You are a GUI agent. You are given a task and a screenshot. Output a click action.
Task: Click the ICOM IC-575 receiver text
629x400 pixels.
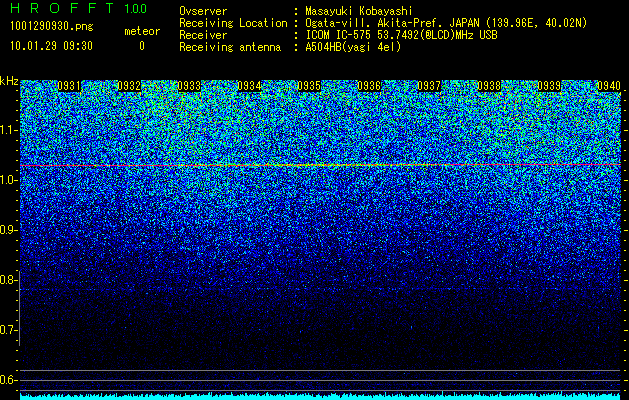click(x=401, y=35)
